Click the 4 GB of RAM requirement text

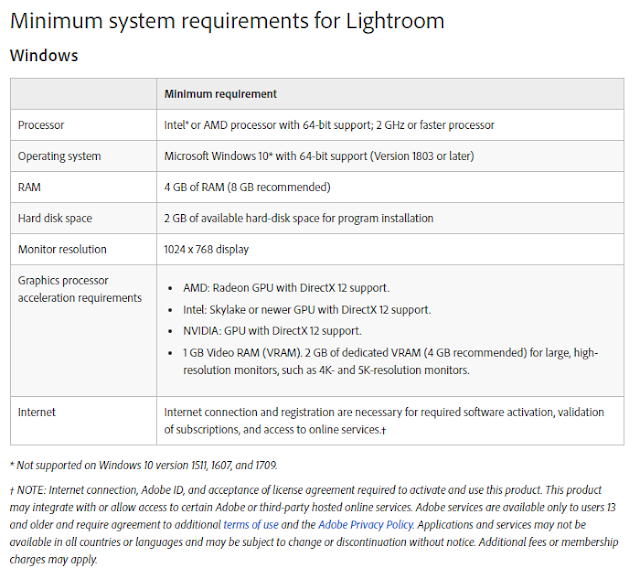[x=247, y=187]
